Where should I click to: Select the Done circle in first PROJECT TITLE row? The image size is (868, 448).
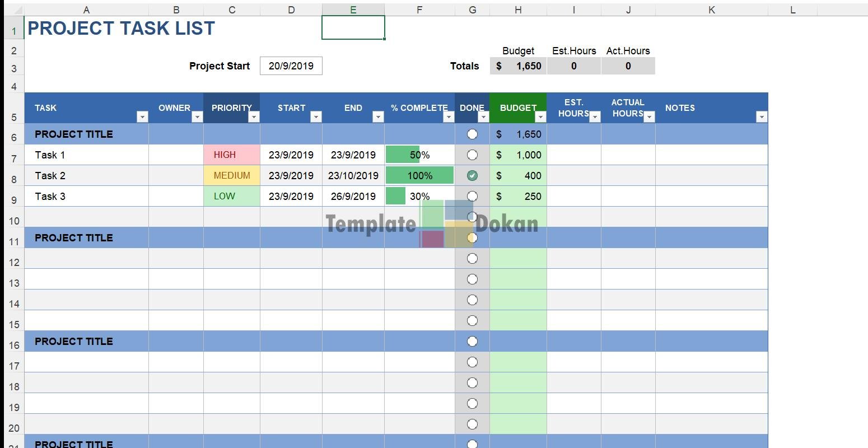pos(472,134)
